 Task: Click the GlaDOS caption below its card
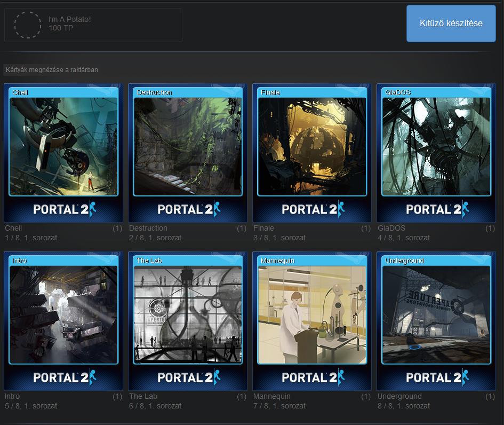(391, 228)
